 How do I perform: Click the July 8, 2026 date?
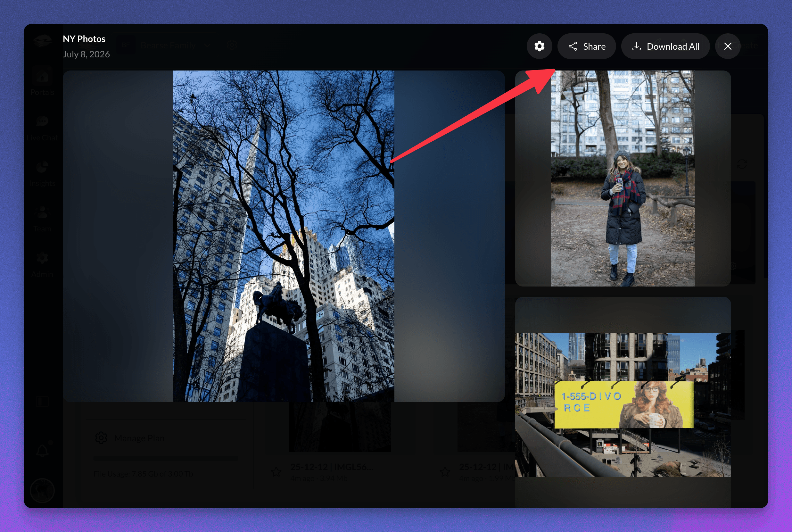86,54
